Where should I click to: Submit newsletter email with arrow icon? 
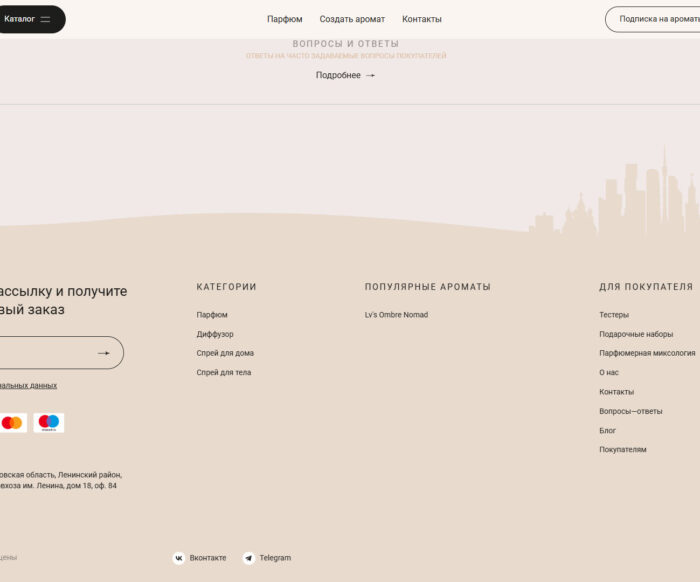103,353
